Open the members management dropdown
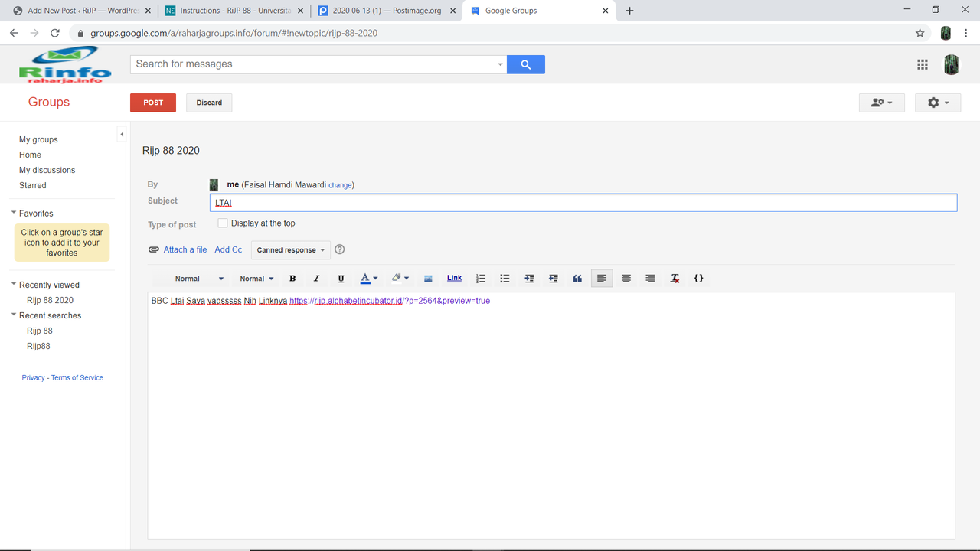Screen dimensions: 980x551 pyautogui.click(x=882, y=103)
